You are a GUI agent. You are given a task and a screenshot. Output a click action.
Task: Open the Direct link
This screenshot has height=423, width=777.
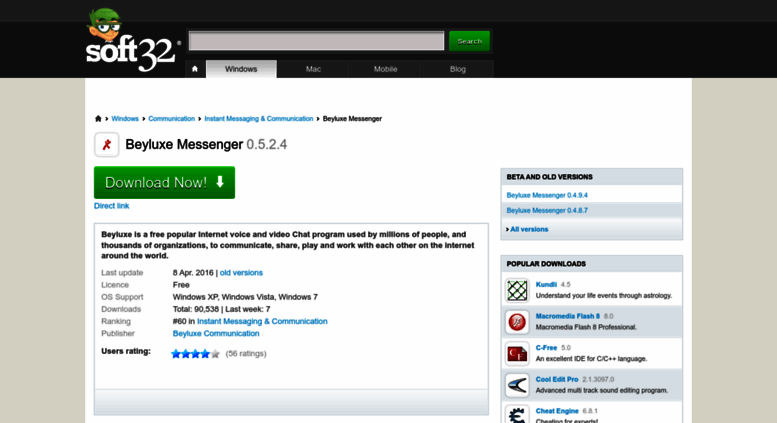[111, 206]
